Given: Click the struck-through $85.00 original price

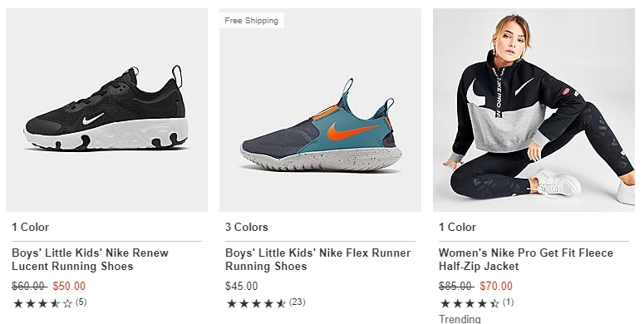Looking at the screenshot, I should pyautogui.click(x=455, y=286).
